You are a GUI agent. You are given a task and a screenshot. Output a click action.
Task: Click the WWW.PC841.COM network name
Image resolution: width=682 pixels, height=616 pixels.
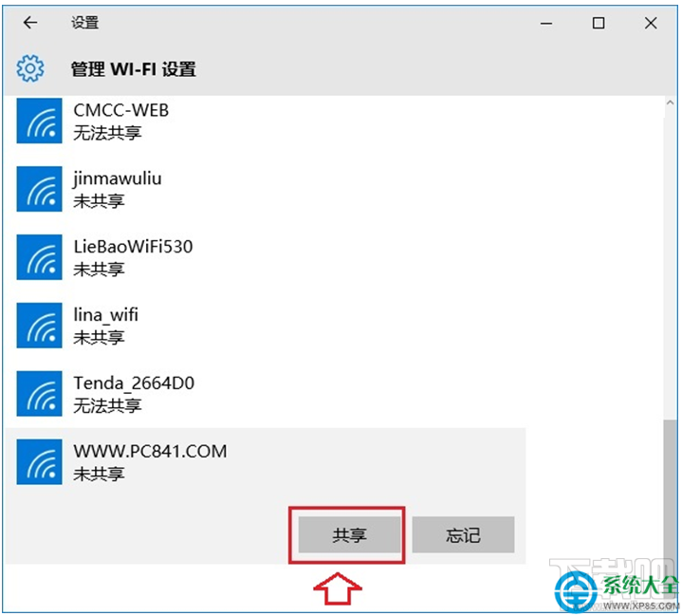tap(150, 452)
